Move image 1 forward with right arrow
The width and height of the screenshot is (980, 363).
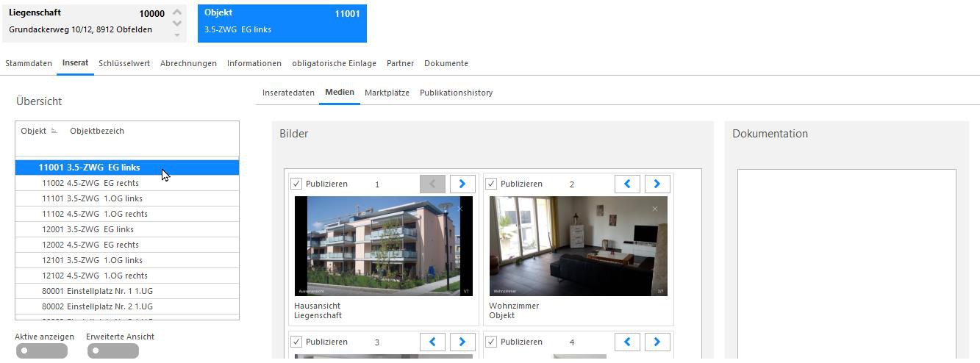click(462, 184)
